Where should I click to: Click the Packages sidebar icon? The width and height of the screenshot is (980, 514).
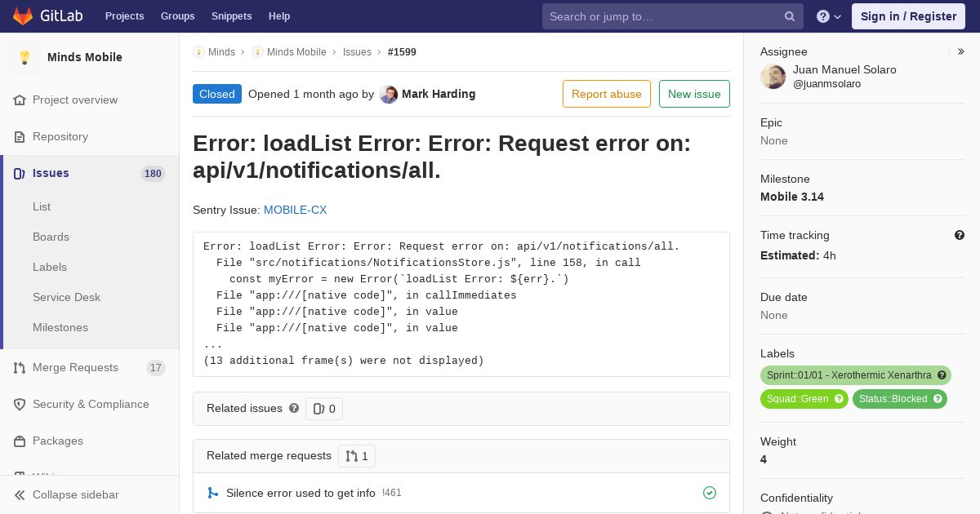(x=20, y=441)
